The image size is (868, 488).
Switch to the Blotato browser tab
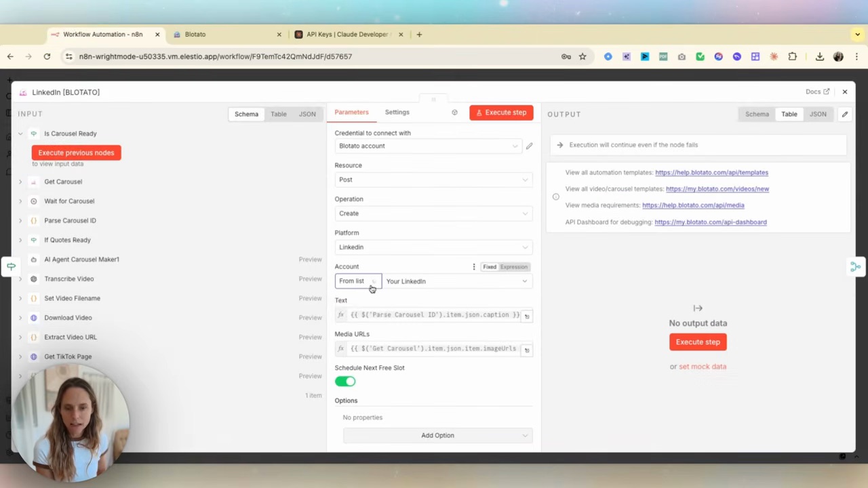point(227,35)
